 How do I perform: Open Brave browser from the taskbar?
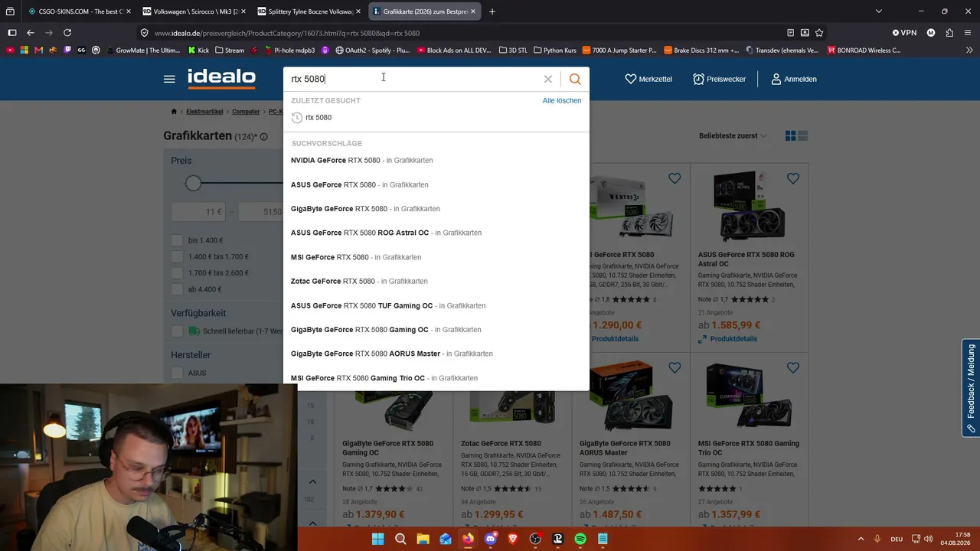pos(513,540)
